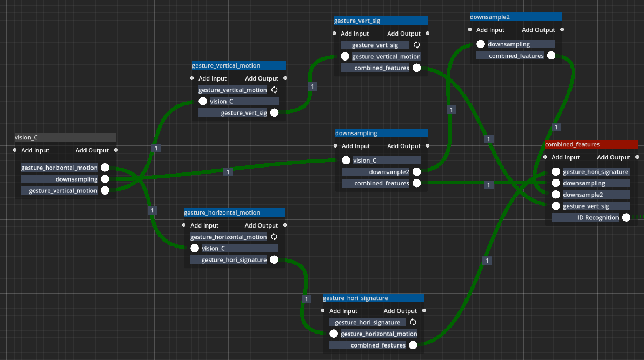Click ID Recognition output port on combined_features

pos(626,217)
